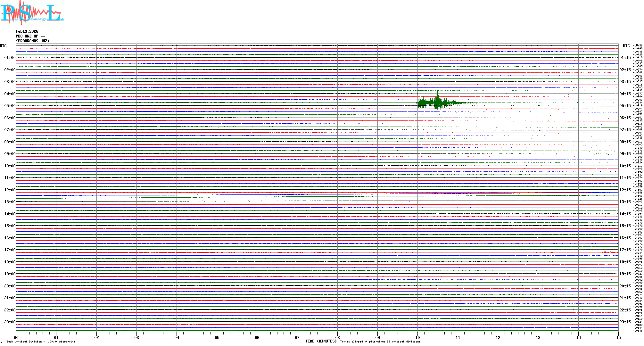Click the red noise burst near minute 15
Viewport: 644px width, 346px height.
pyautogui.click(x=610, y=252)
